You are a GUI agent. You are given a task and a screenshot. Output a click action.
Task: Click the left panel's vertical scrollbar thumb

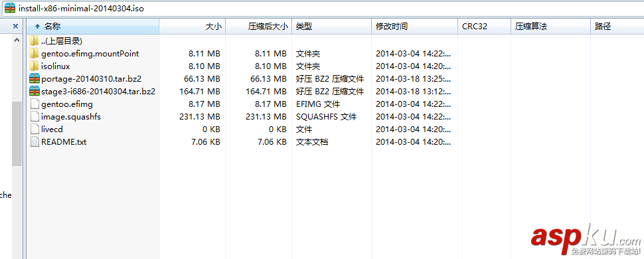[17, 133]
